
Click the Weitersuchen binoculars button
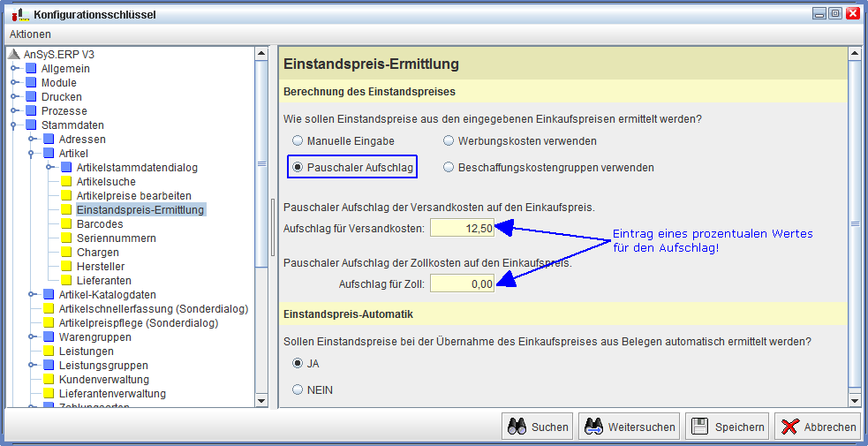630,427
